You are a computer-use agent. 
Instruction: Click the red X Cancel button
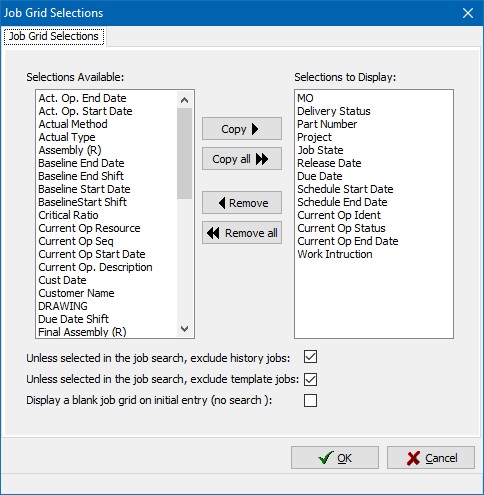[x=431, y=458]
